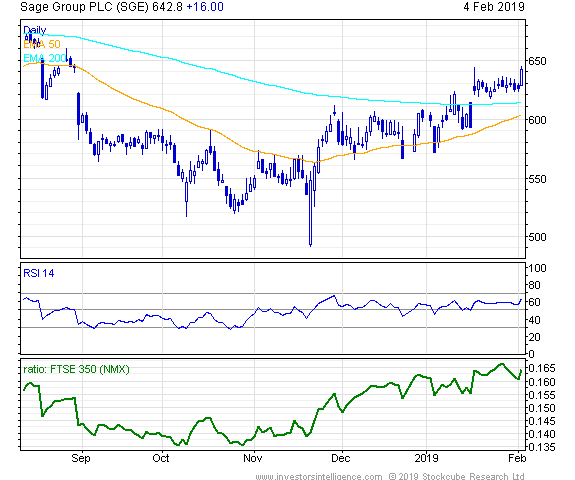Viewport: 575px width, 480px height.
Task: Click the price change '+16.00'
Action: pos(205,7)
